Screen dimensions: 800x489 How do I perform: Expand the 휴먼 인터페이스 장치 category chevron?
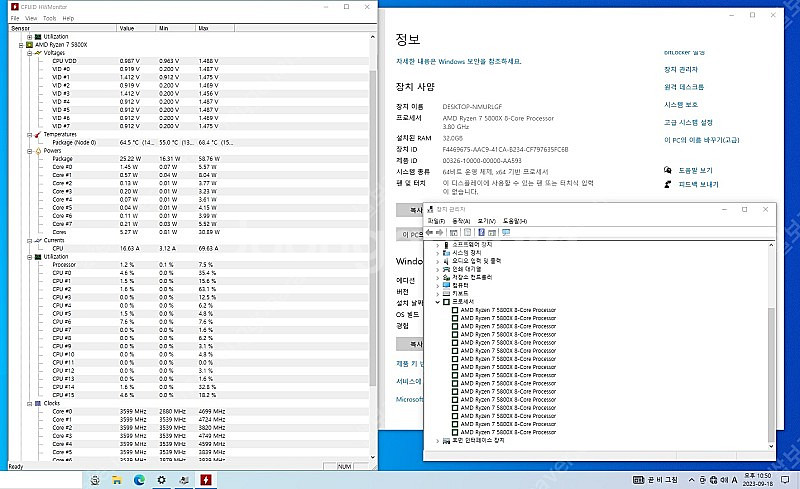[438, 441]
